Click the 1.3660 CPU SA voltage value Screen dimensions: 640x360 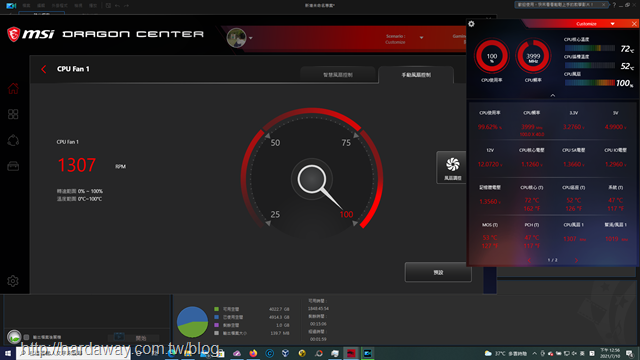pos(573,164)
